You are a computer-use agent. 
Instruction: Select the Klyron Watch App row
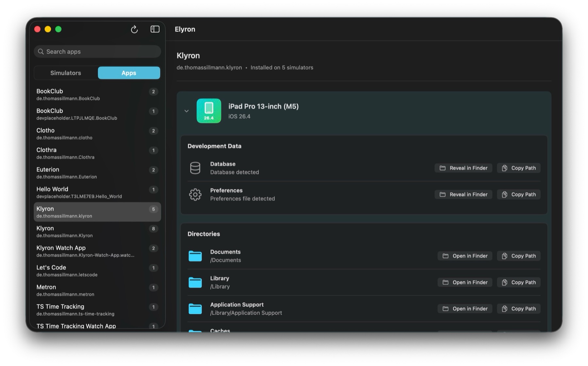(97, 251)
